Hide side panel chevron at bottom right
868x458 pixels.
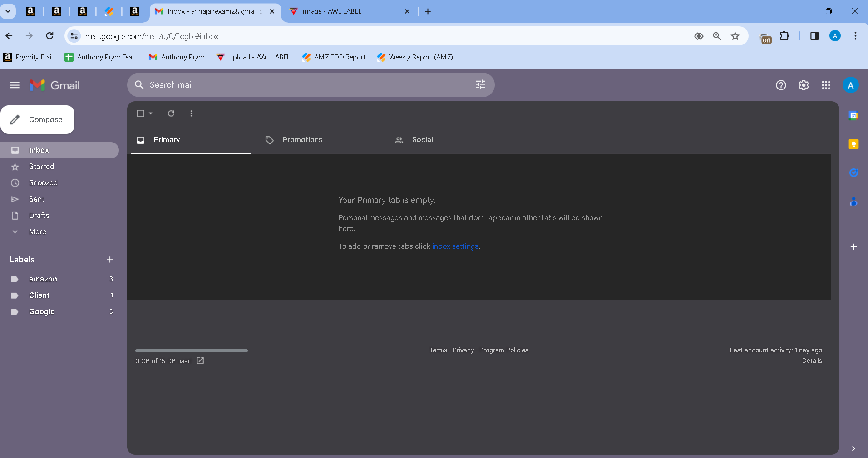click(853, 448)
